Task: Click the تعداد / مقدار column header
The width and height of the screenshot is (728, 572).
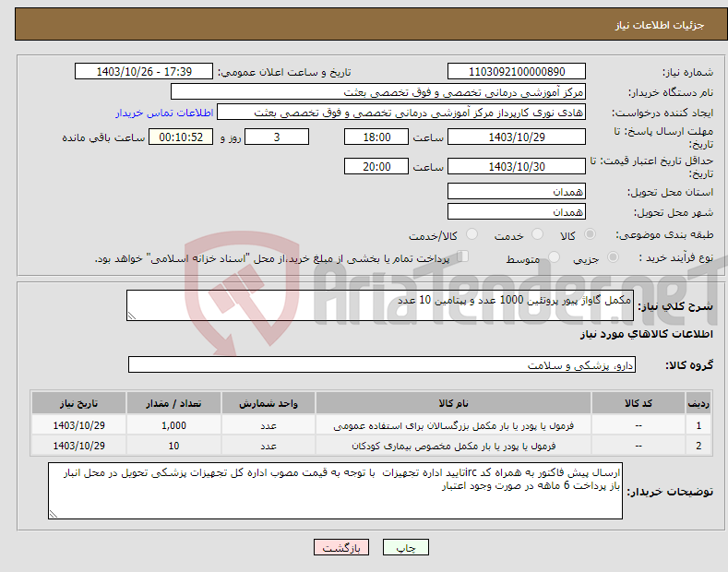Action: (173, 403)
